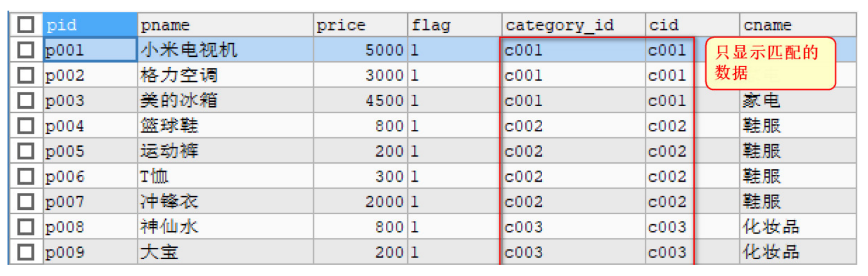Viewport: 868px width, 276px height.
Task: Sort by the pid column header
Action: 90,25
